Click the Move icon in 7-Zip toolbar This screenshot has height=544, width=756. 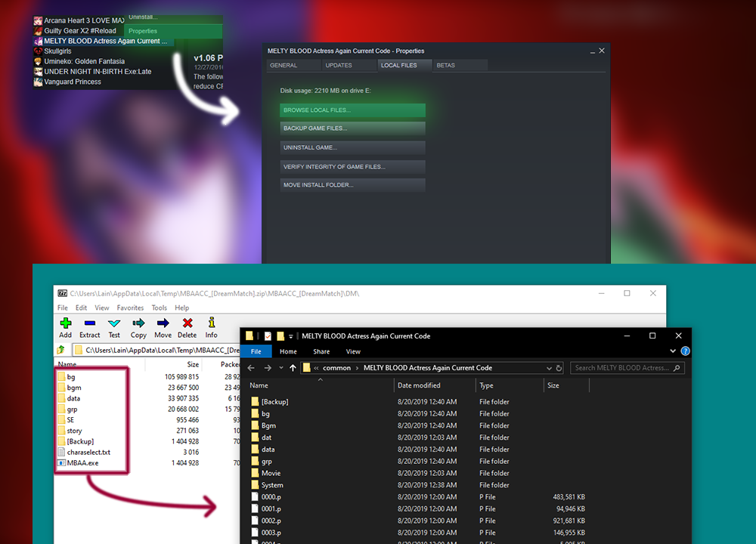point(163,323)
